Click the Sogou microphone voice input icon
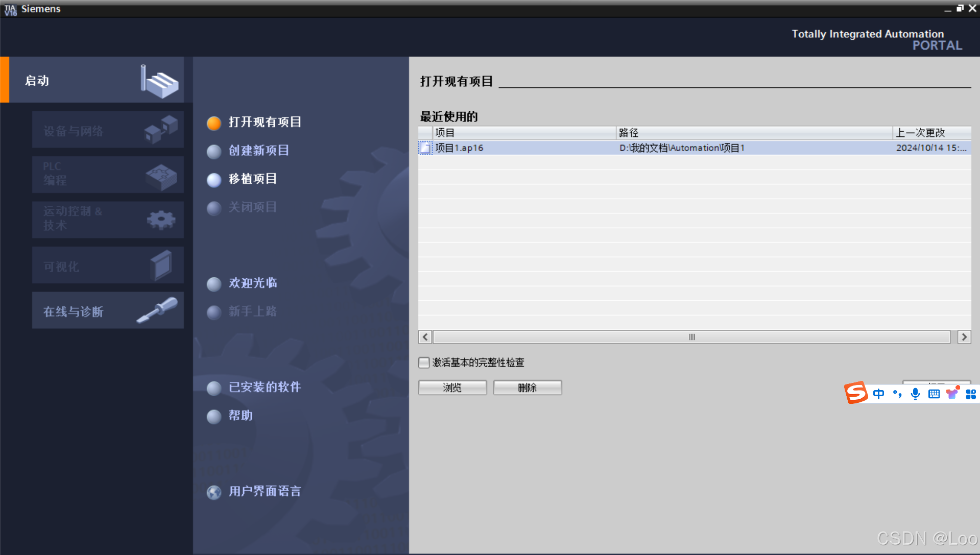Image resolution: width=980 pixels, height=555 pixels. [916, 394]
